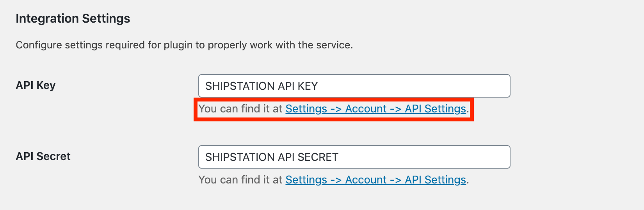This screenshot has width=644, height=210.
Task: Click 'Settings' in the API Secret help link
Action: pos(306,180)
